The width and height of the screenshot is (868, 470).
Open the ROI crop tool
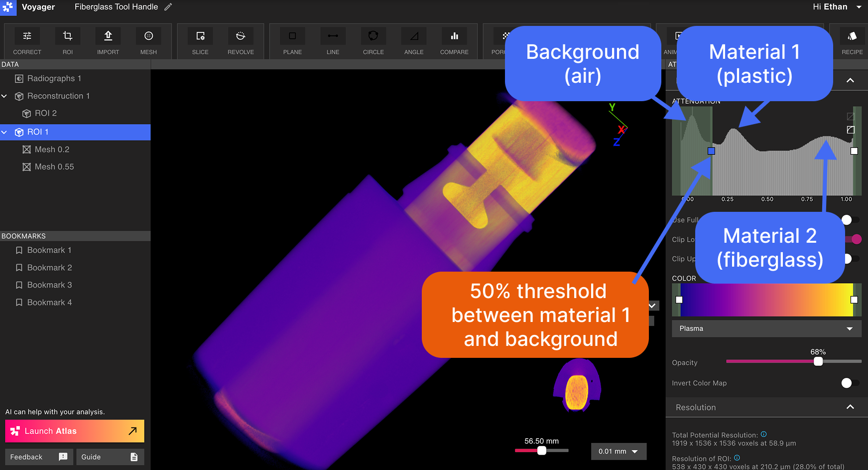68,41
